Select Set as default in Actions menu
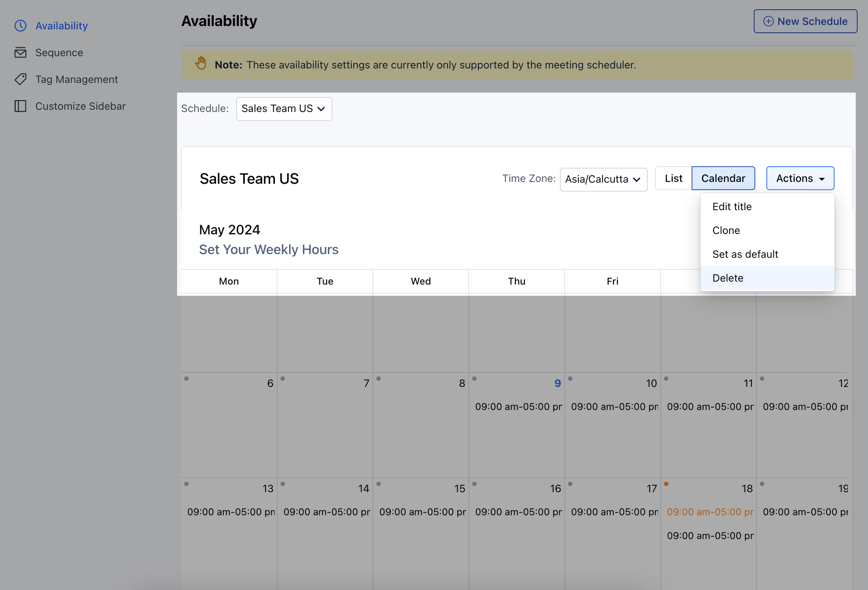Viewport: 868px width, 590px height. 767,254
